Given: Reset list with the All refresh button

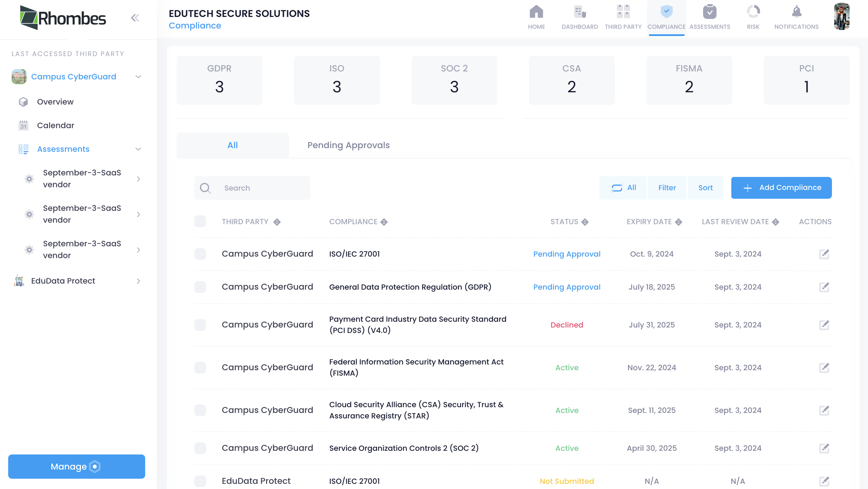Looking at the screenshot, I should click(623, 188).
